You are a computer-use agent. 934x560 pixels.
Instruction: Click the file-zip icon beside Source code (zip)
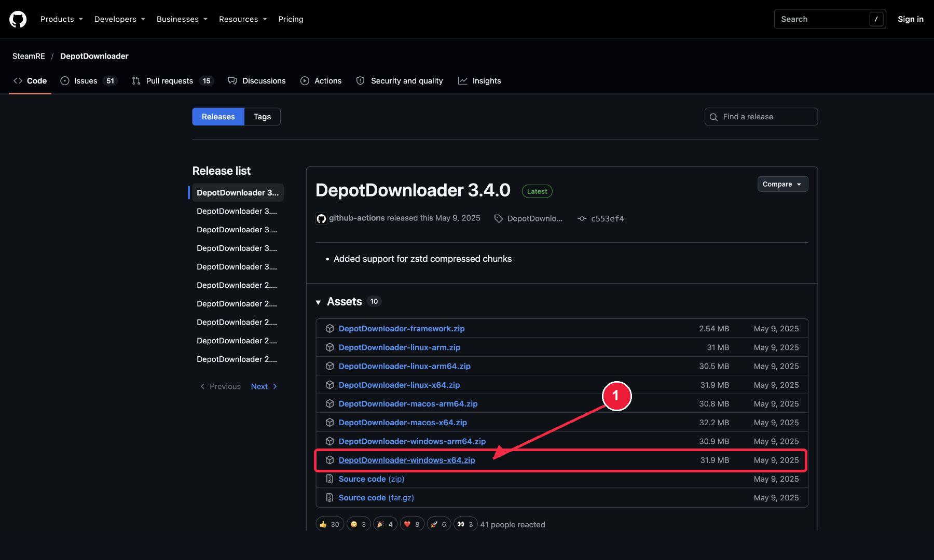point(329,479)
